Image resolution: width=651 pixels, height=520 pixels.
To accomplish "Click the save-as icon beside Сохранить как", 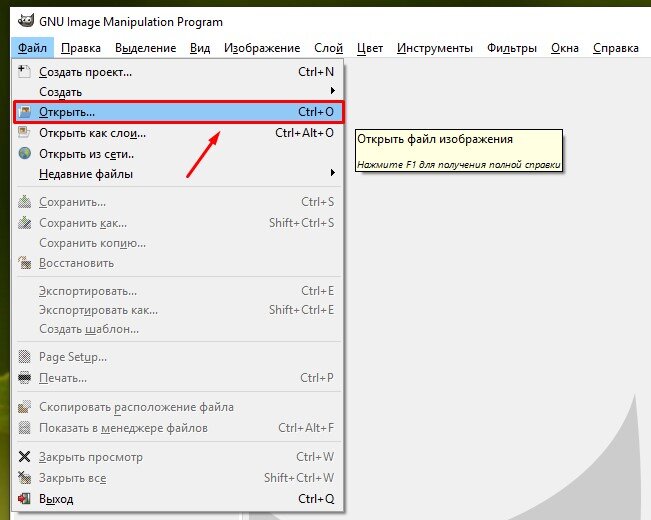I will click(24, 223).
